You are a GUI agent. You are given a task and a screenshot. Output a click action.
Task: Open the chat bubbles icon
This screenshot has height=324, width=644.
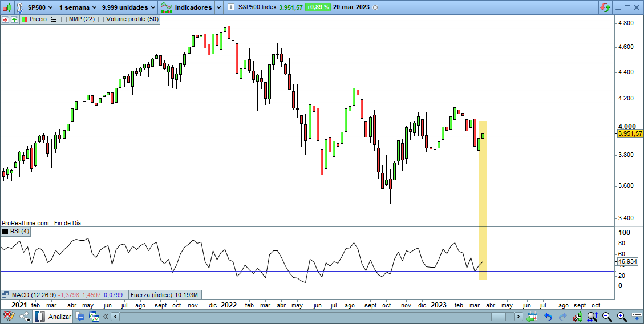coord(80,317)
